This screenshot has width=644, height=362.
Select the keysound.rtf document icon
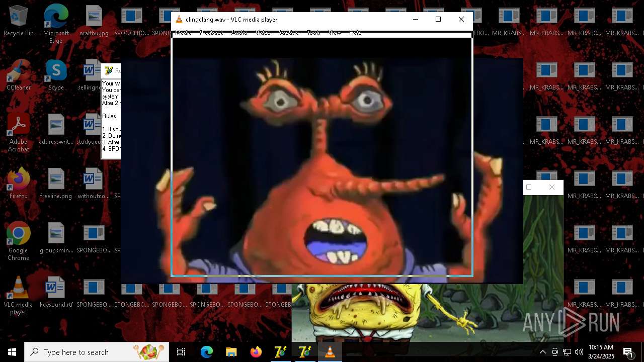56,293
